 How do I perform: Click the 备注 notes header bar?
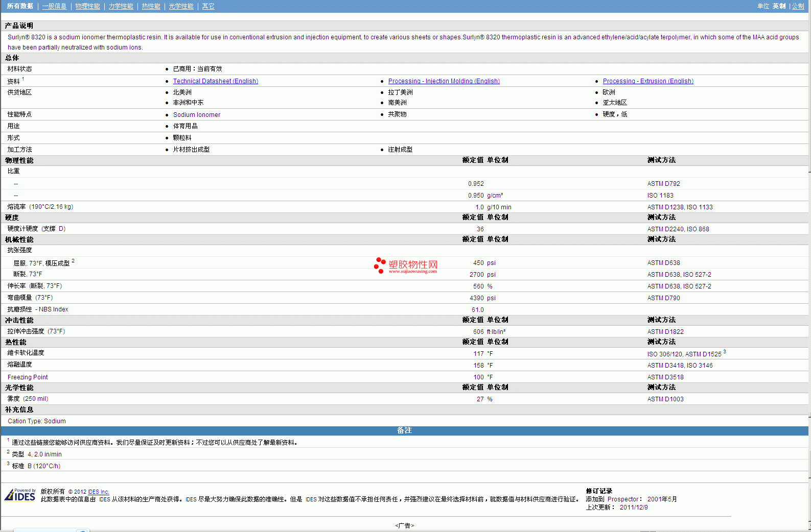coord(404,430)
